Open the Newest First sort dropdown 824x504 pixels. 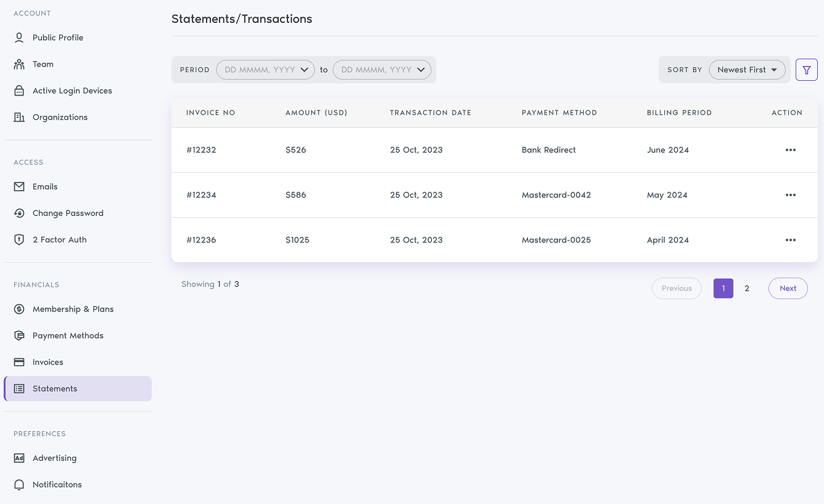[x=747, y=70]
